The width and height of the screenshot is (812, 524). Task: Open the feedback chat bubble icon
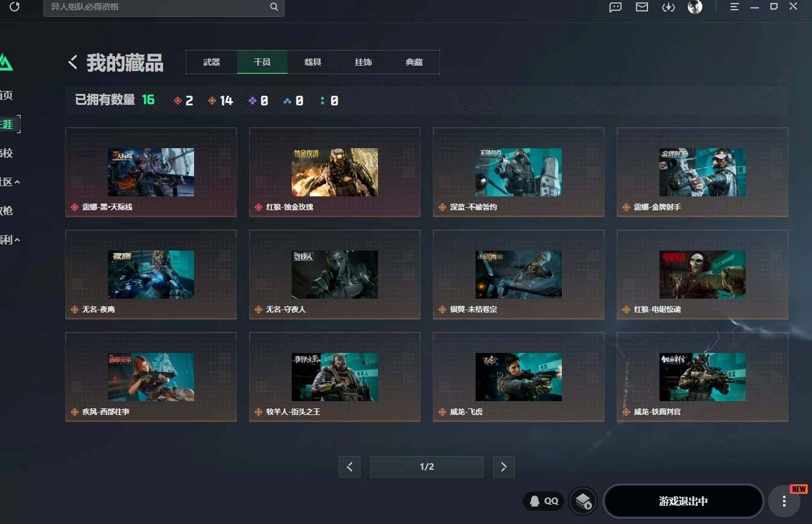click(615, 7)
